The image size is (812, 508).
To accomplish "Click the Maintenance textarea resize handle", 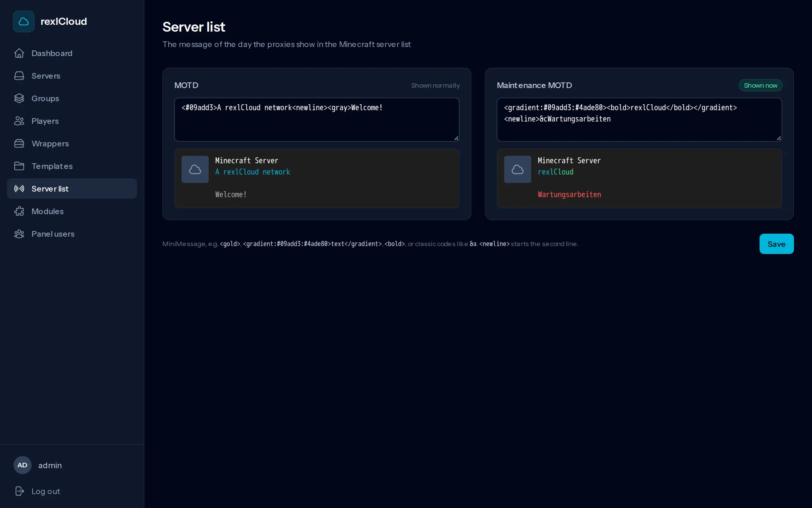I will pos(779,138).
